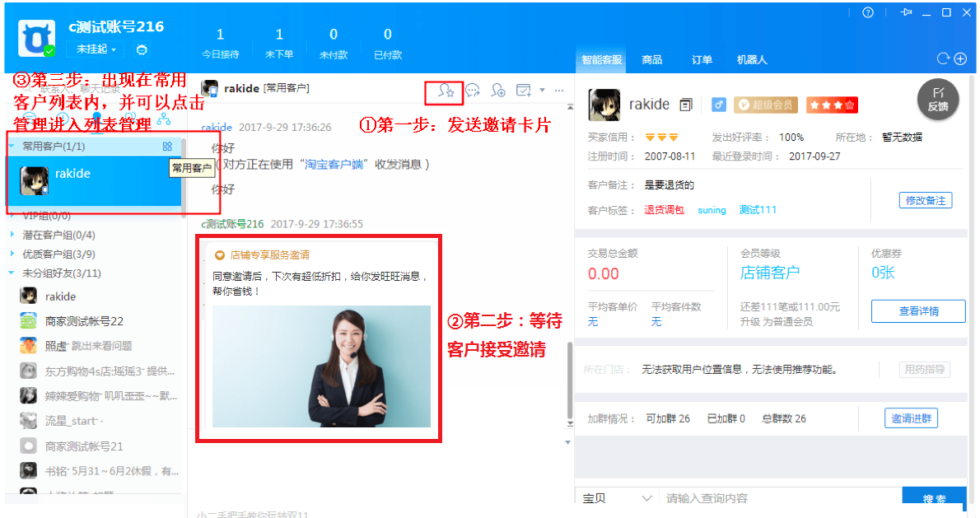Click the account avatar logo
This screenshot has height=518, width=980.
35,38
